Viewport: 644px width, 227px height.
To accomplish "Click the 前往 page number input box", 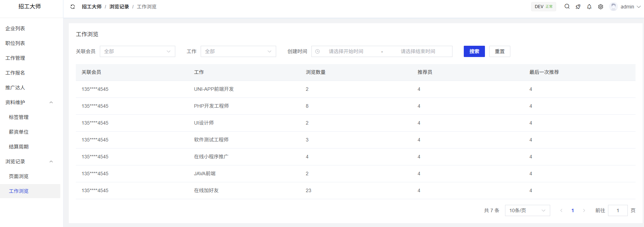I will 618,210.
